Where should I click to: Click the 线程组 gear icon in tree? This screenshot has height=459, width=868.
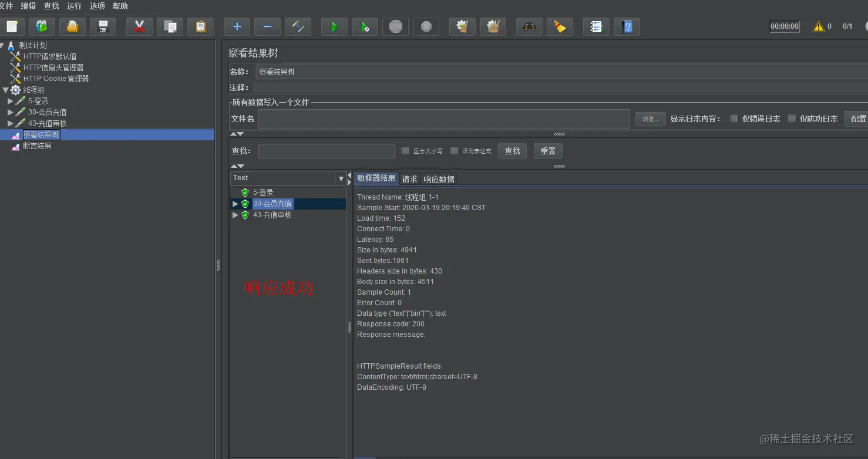click(x=16, y=90)
